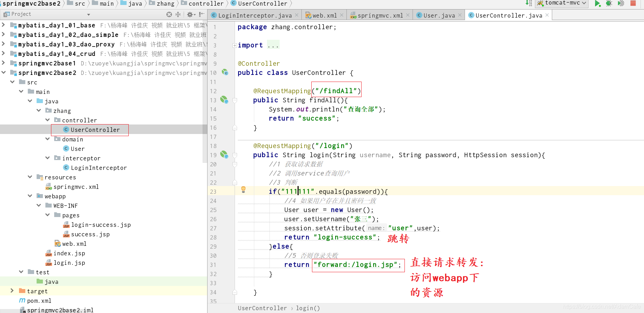Expand the folded import statements
This screenshot has width=644, height=313.
point(235,45)
